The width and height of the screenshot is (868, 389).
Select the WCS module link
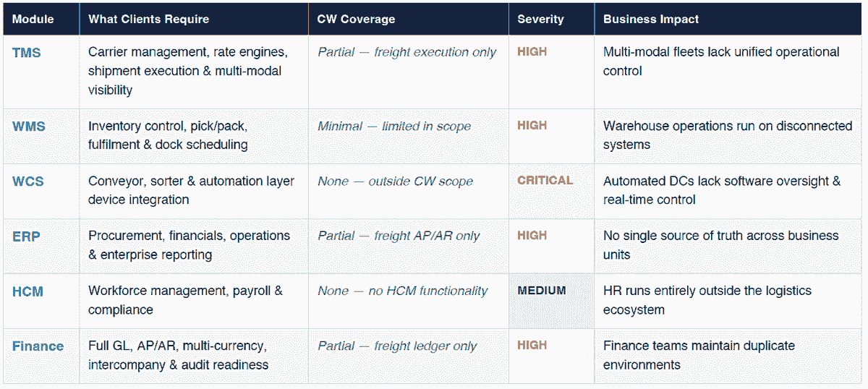tap(29, 181)
